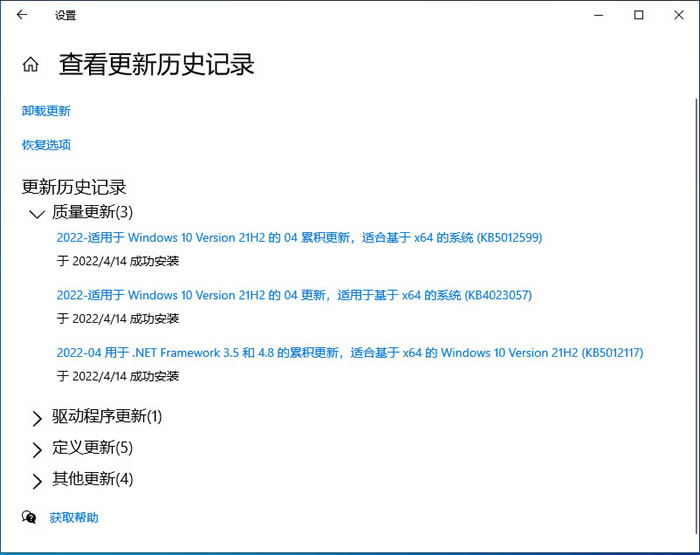
Task: Open the 恢复选项 link
Action: click(x=46, y=145)
